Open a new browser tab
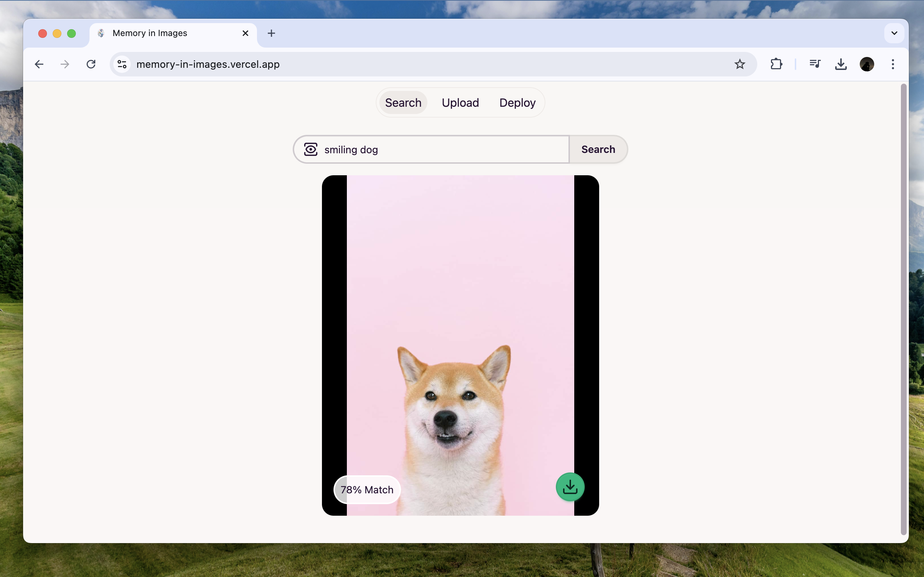This screenshot has height=577, width=924. 271,33
